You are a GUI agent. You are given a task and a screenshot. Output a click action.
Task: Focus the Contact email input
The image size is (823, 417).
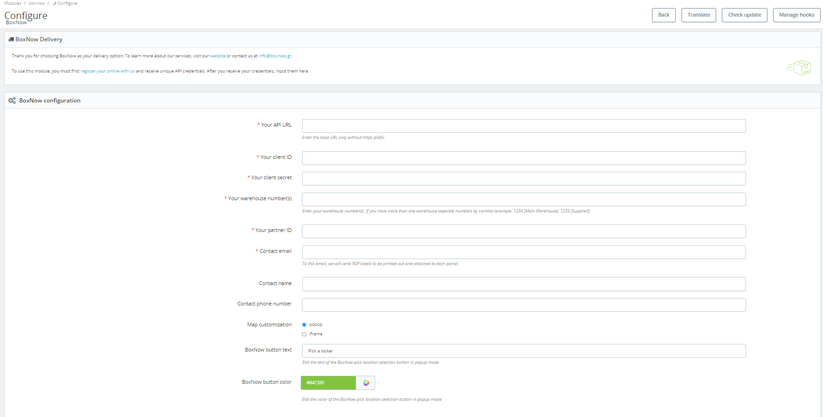coord(523,252)
